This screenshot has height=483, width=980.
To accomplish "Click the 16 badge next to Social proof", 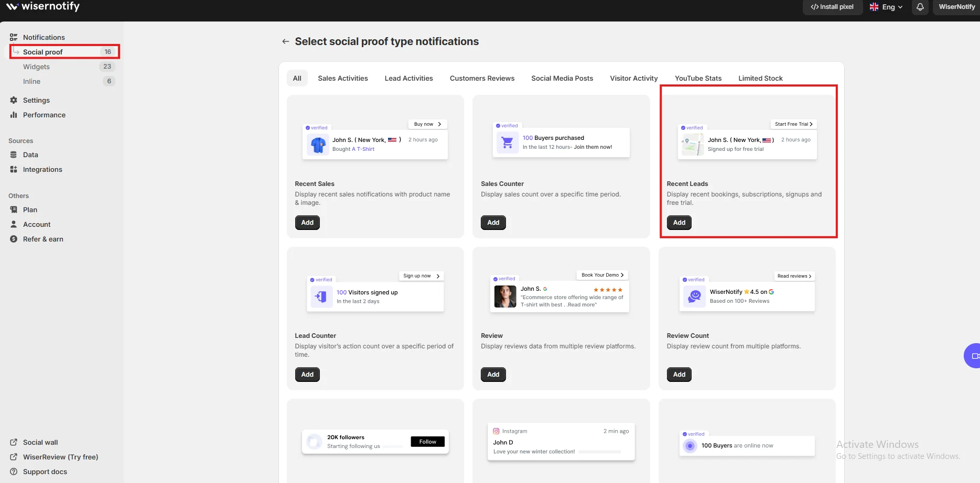I will (107, 52).
